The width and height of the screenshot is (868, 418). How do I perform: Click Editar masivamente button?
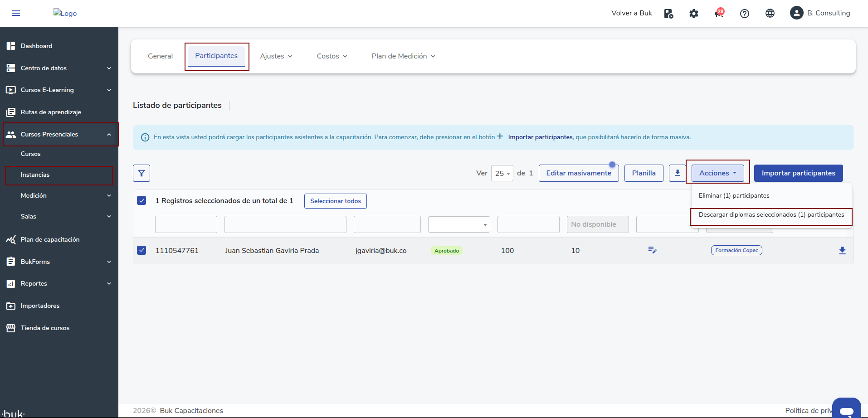(579, 173)
